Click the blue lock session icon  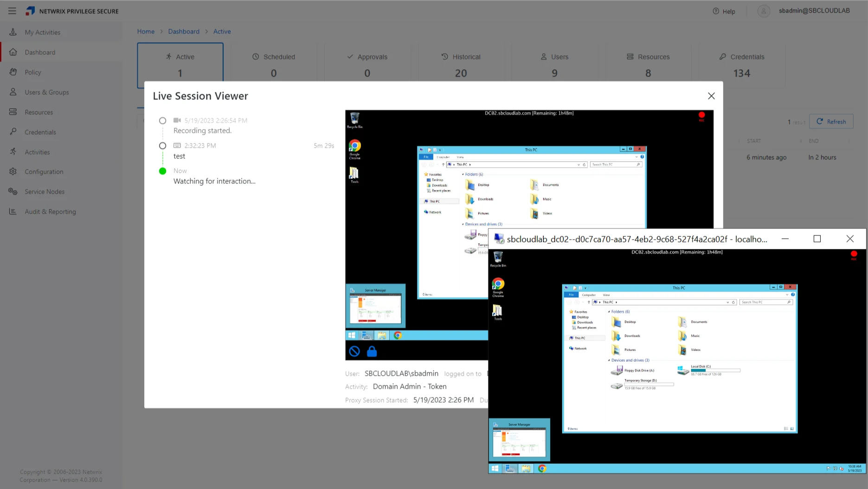(372, 351)
